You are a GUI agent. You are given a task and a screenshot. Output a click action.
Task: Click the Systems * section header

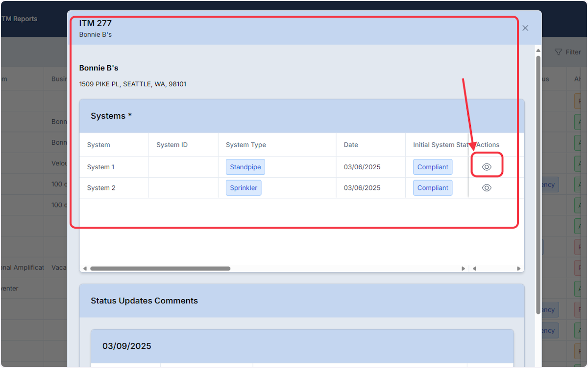(x=111, y=116)
